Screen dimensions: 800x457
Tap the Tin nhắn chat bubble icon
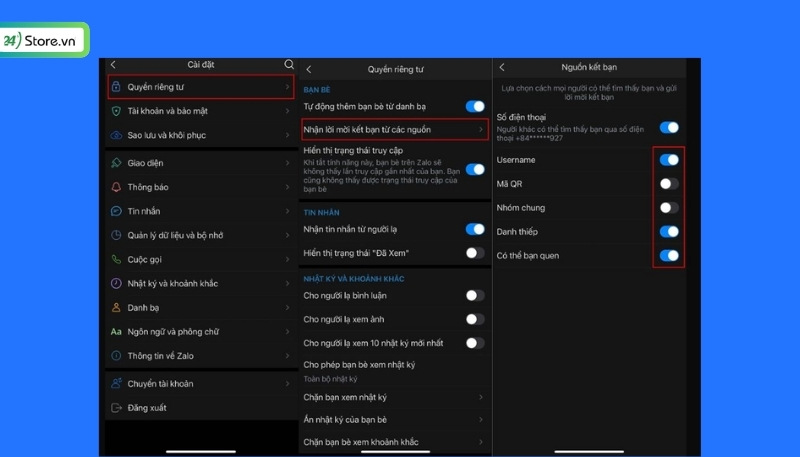tap(116, 211)
